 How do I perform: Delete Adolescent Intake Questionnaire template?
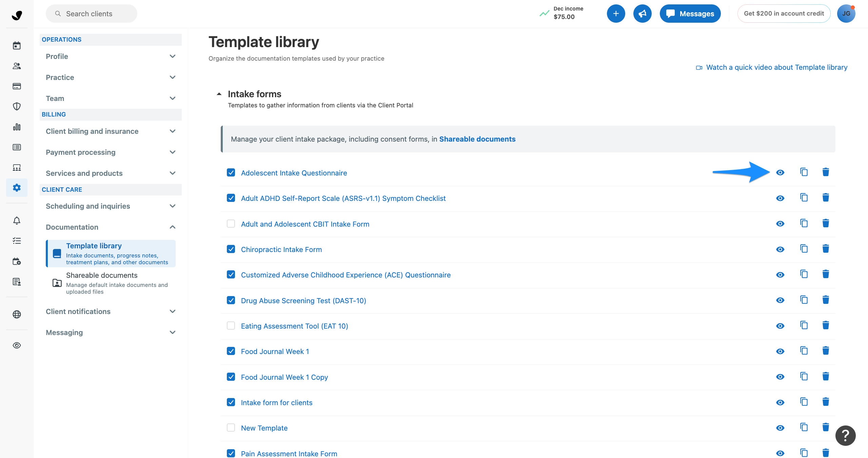(x=826, y=172)
